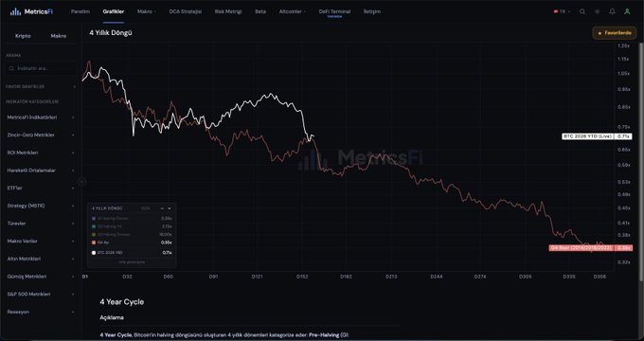
Task: Open the user profile icon
Action: click(627, 11)
